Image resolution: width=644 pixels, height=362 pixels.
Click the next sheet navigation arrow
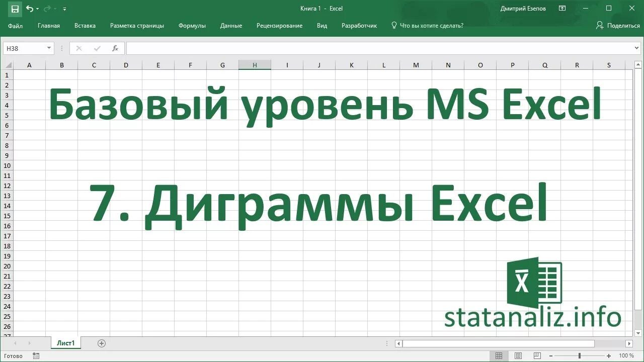30,343
